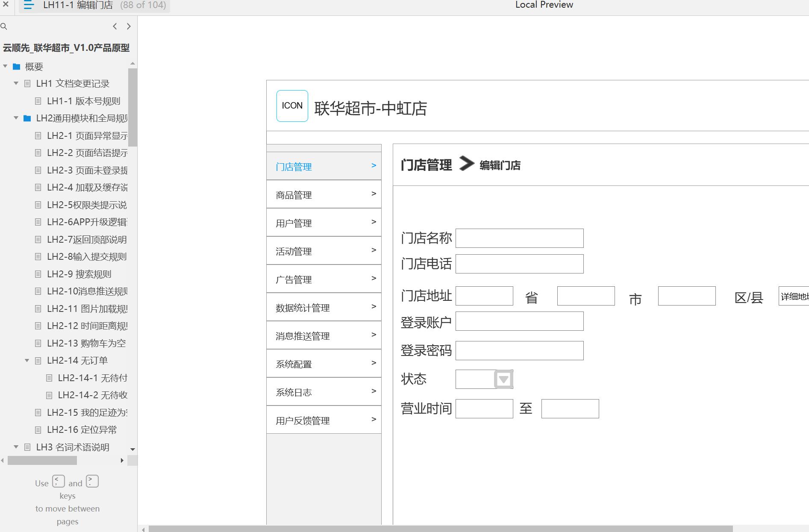Open page LH2-8输入提交规则
The height and width of the screenshot is (532, 809).
point(87,257)
